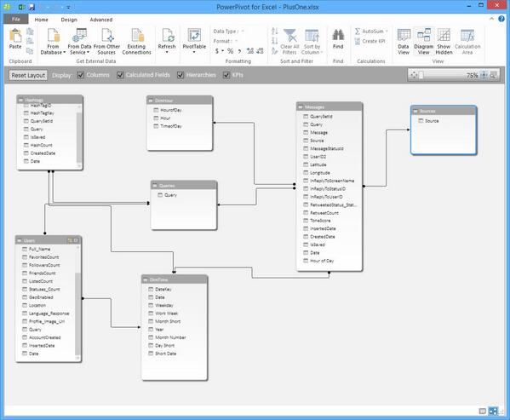The image size is (510, 420).
Task: Increase decimal places icon
Action: [249, 51]
